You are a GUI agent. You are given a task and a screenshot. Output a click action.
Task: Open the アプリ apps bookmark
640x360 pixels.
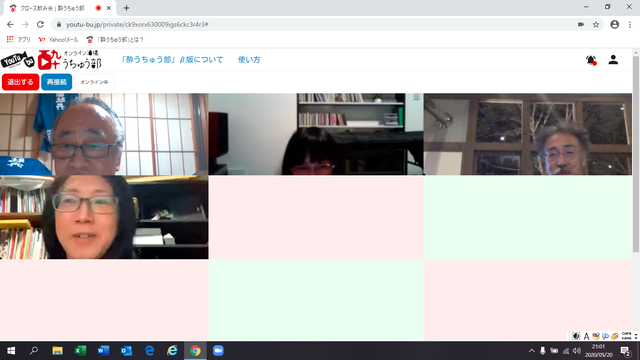click(x=18, y=40)
